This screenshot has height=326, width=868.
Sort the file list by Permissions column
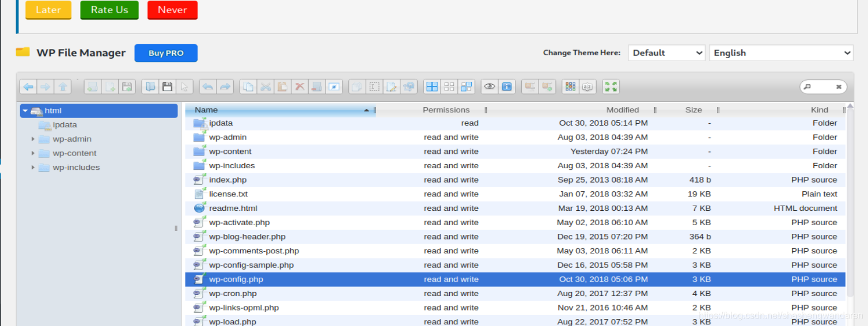446,110
